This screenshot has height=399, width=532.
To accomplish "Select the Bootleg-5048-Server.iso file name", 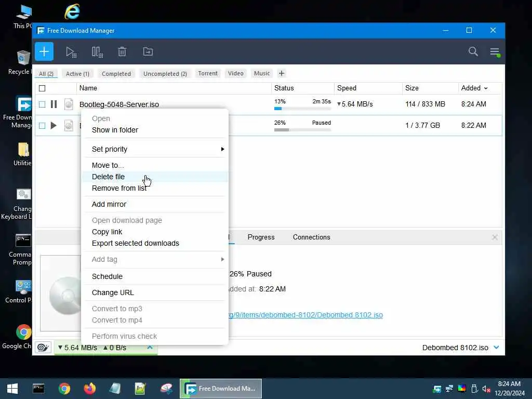I will 119,104.
